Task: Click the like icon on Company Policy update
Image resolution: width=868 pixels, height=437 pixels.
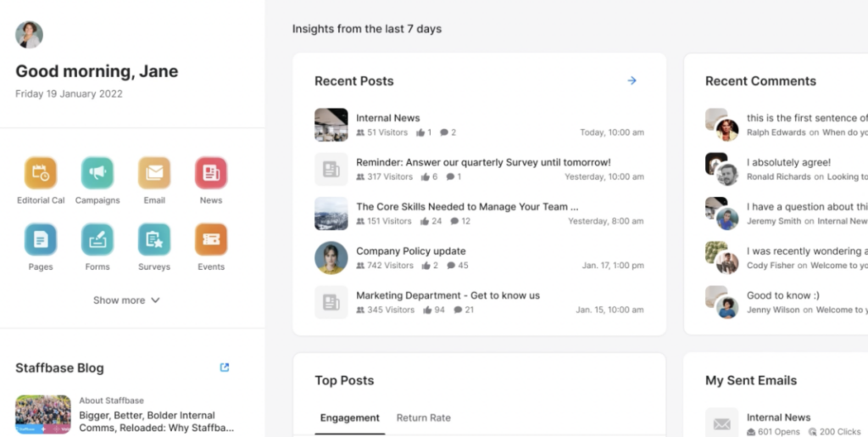Action: (x=426, y=266)
